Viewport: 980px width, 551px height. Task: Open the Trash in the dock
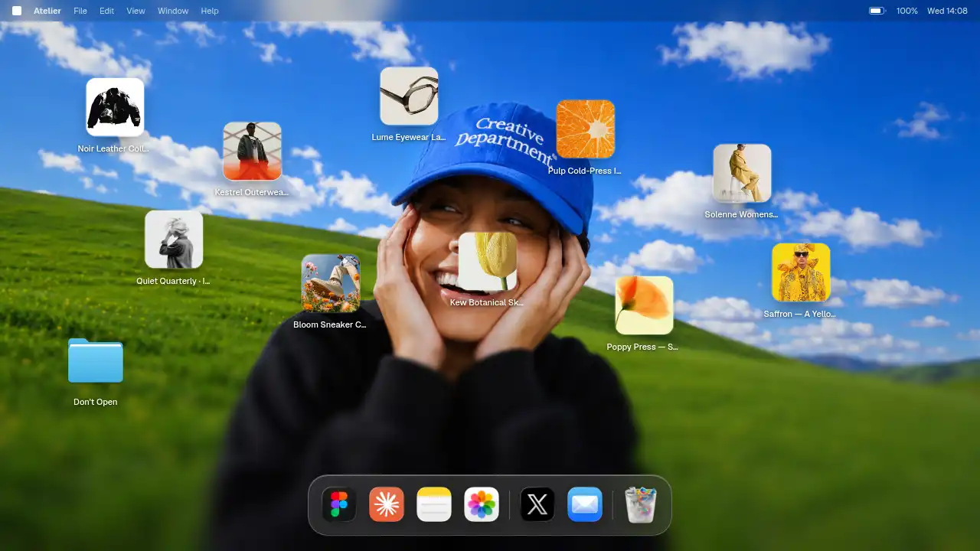(x=641, y=505)
